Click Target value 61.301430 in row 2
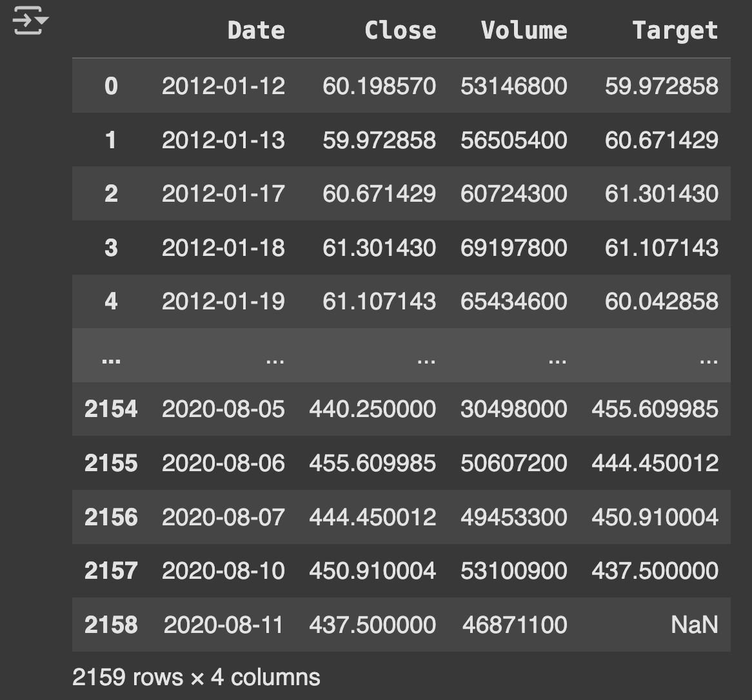Viewport: 752px width, 700px height. click(662, 194)
